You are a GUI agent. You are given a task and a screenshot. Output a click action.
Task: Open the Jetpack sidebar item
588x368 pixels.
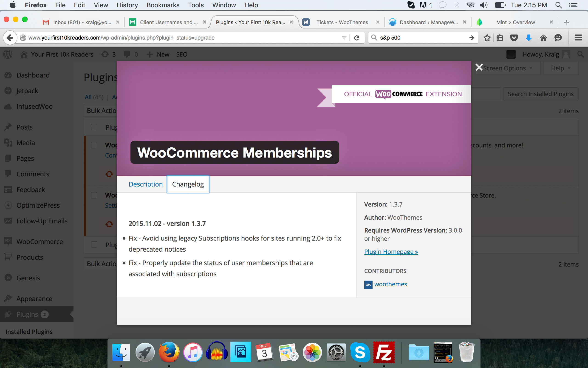tap(27, 91)
